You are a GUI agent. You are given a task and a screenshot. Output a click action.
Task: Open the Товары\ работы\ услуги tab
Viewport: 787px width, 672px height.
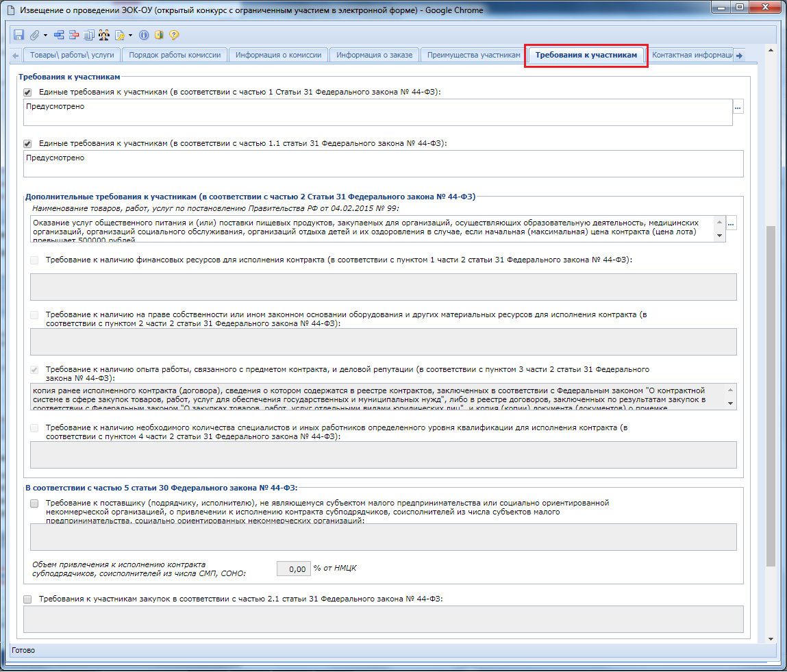click(72, 55)
